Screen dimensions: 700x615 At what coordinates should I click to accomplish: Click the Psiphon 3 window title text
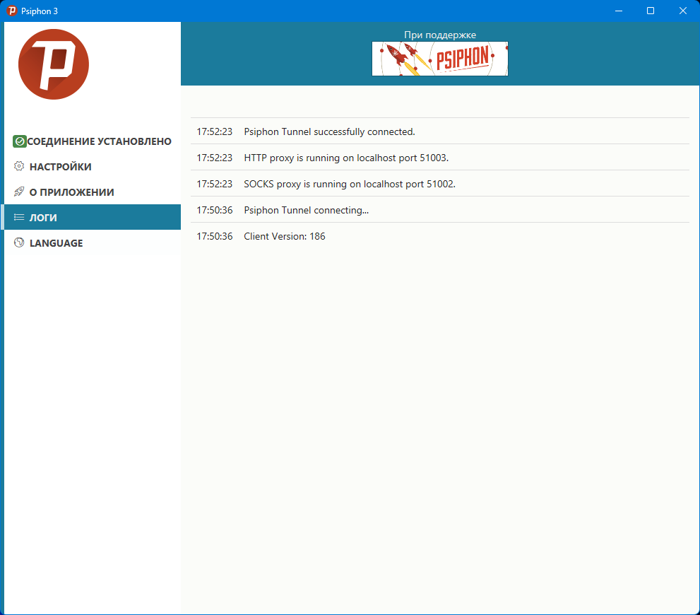point(40,11)
